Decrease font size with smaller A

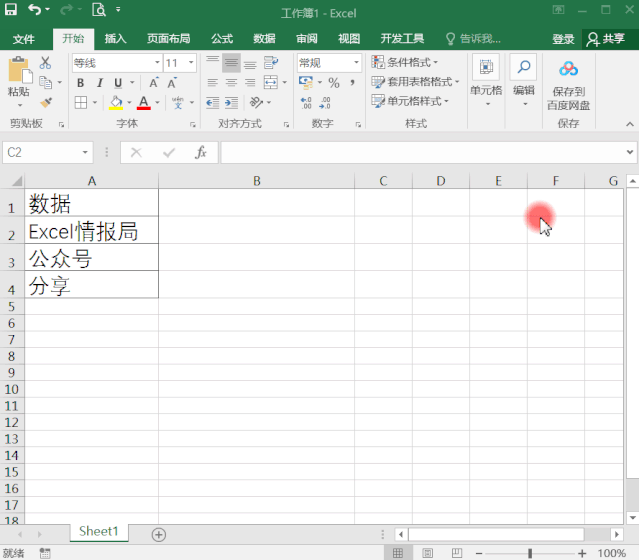[172, 83]
